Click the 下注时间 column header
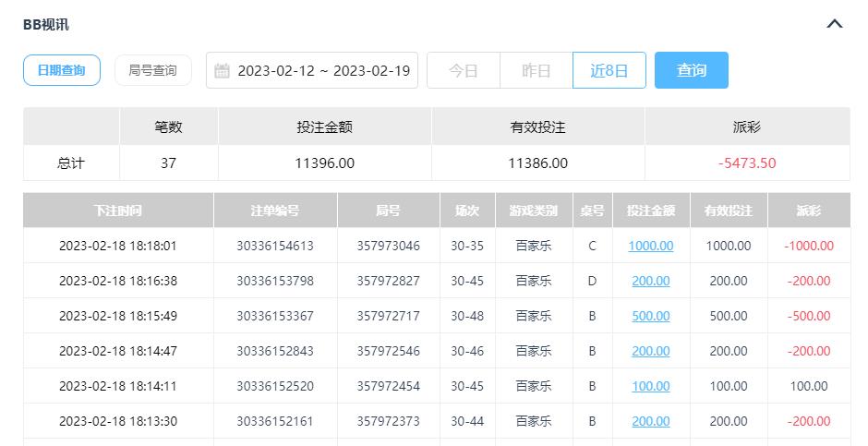The height and width of the screenshot is (446, 868). point(117,211)
